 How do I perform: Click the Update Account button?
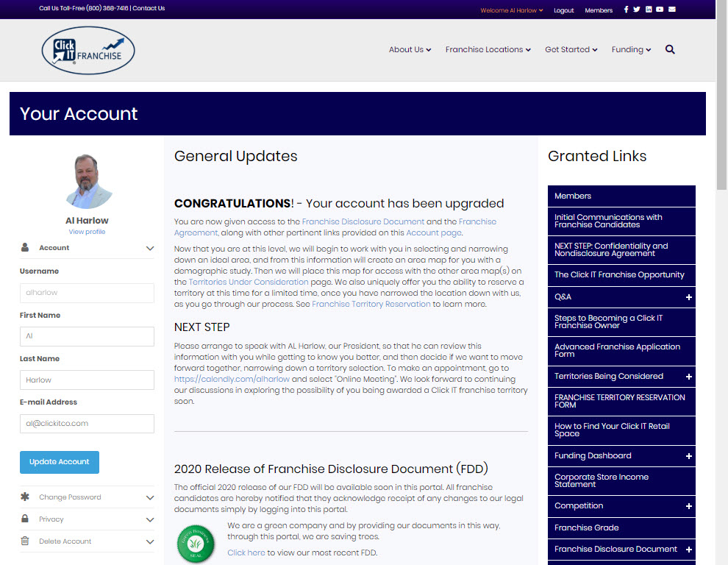(60, 462)
